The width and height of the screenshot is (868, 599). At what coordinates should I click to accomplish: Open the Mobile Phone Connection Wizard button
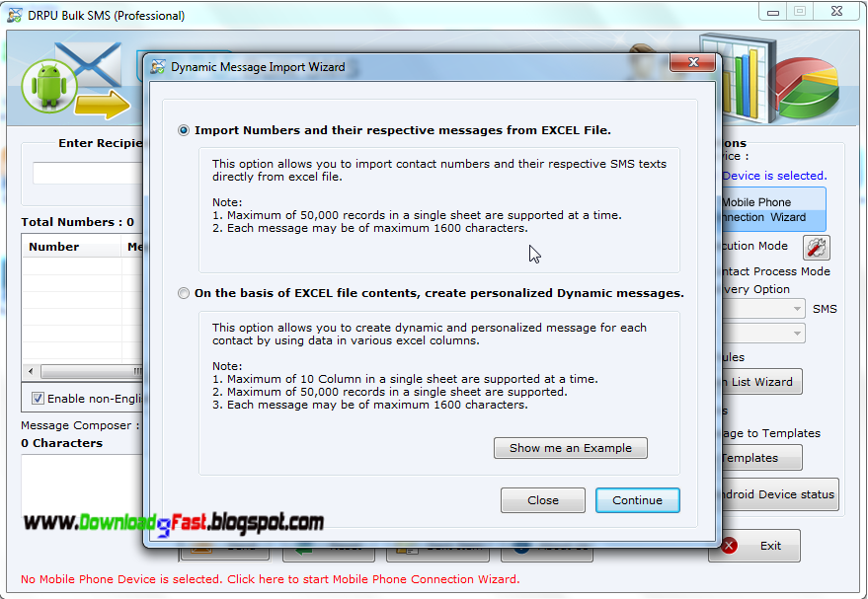coord(773,209)
